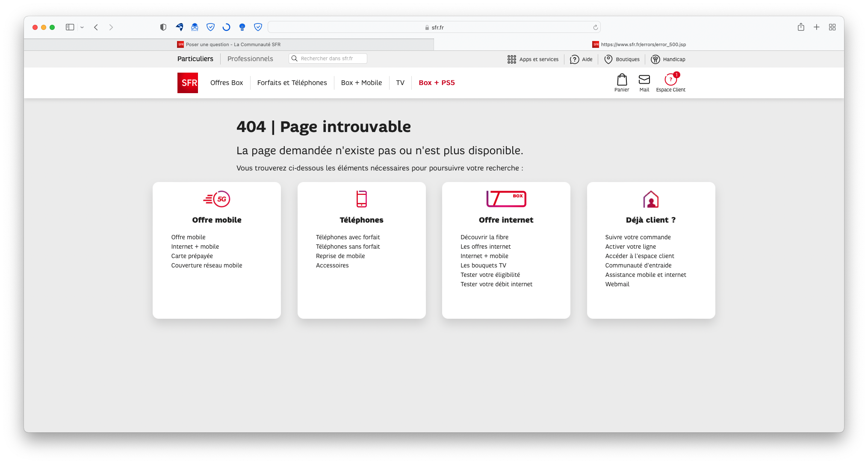Open the Forfaits et Téléphones menu

tap(292, 82)
